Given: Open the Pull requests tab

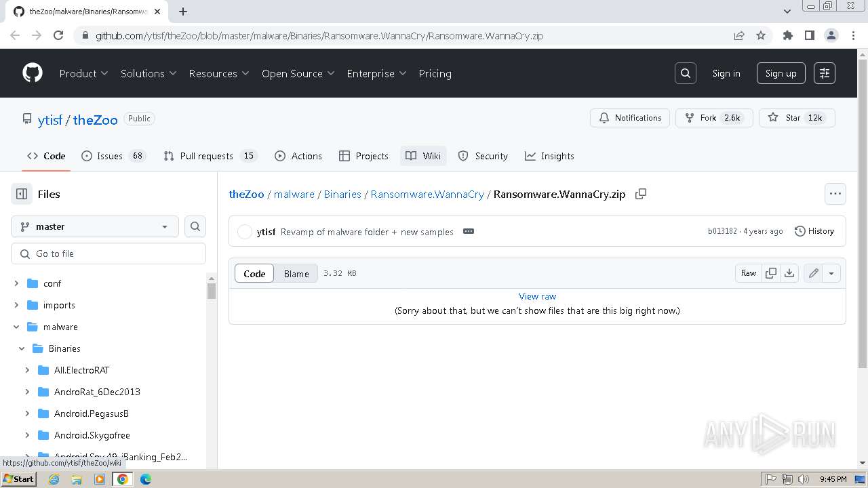Looking at the screenshot, I should pos(210,156).
